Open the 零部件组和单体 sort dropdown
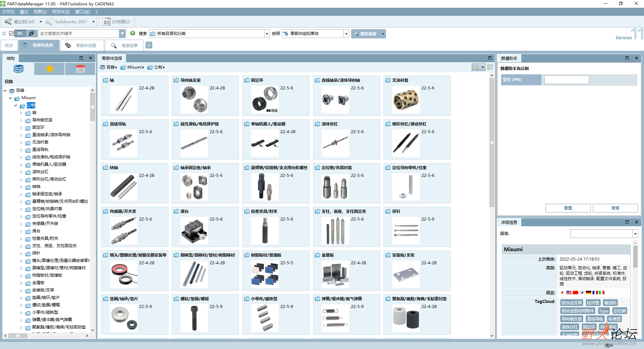The width and height of the screenshot is (644, 349). pyautogui.click(x=346, y=34)
